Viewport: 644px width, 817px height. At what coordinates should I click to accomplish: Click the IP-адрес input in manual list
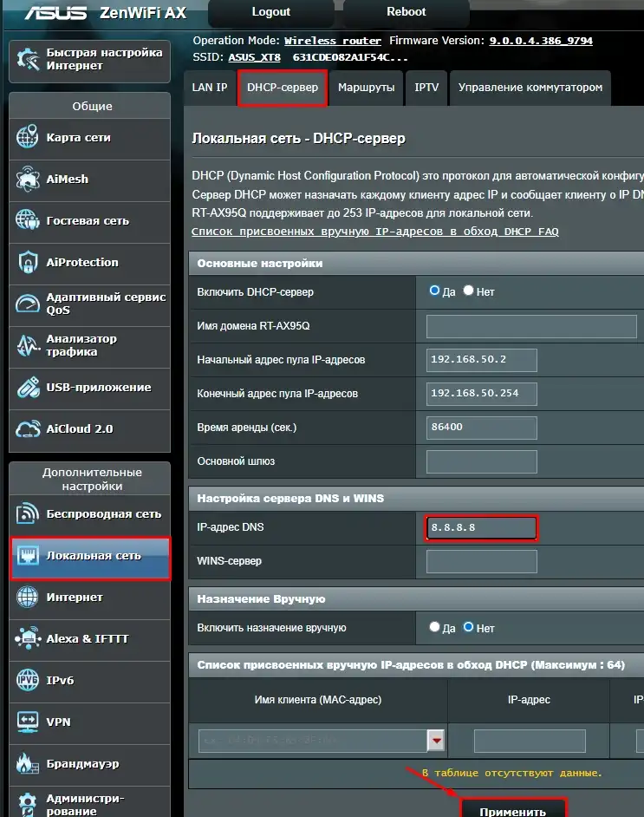530,741
